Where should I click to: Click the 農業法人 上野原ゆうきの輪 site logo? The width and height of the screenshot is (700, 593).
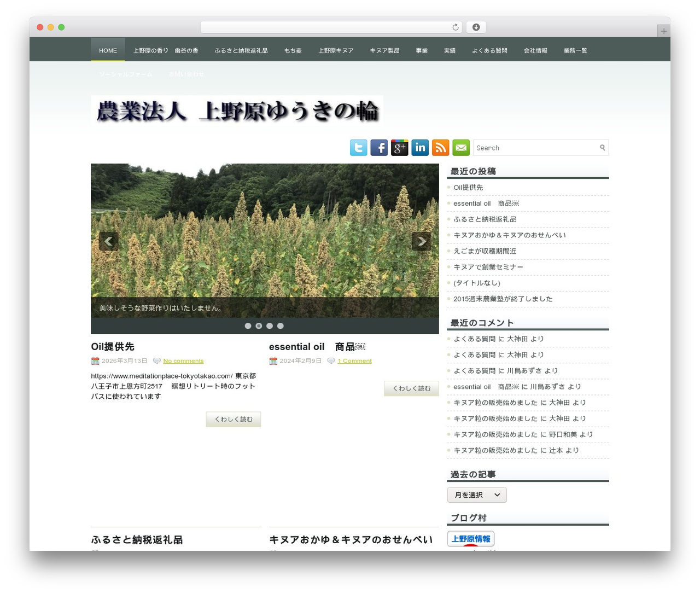click(237, 111)
